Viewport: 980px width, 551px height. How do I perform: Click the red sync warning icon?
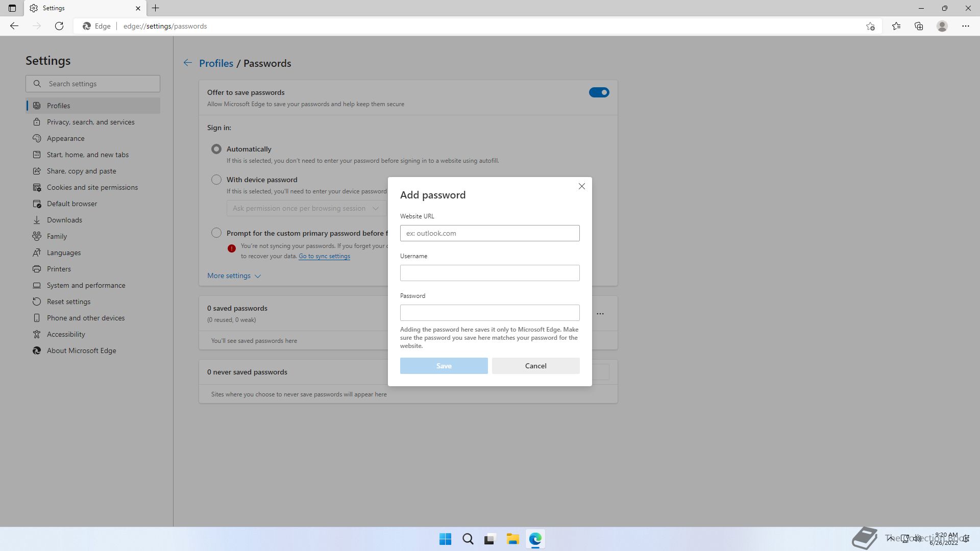(x=232, y=248)
